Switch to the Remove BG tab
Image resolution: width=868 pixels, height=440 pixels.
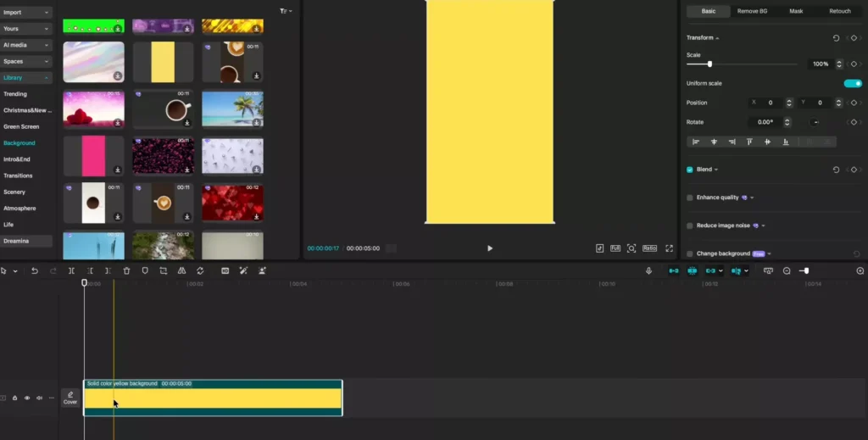[x=753, y=11]
